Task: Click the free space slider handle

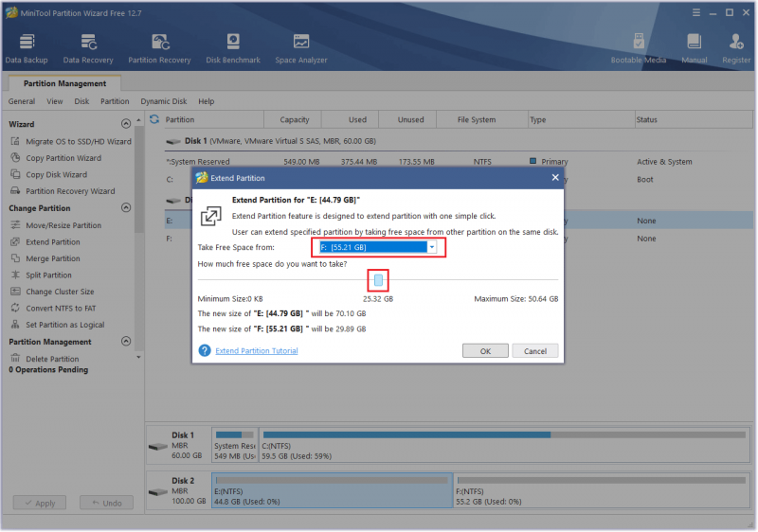Action: pyautogui.click(x=378, y=280)
